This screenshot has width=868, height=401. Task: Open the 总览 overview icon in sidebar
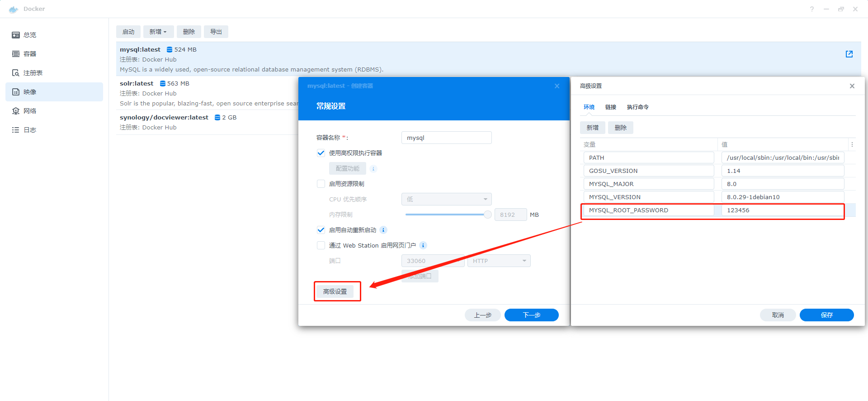click(16, 35)
